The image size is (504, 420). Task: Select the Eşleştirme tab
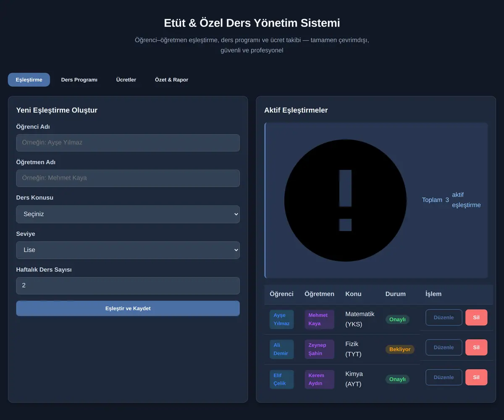(x=29, y=80)
